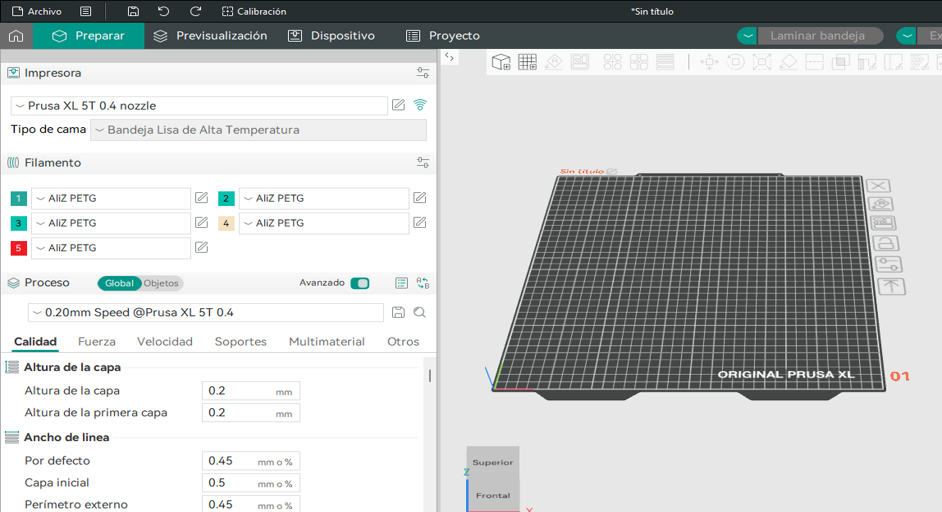Click the save project floppy disk icon
The image size is (942, 512).
click(134, 11)
